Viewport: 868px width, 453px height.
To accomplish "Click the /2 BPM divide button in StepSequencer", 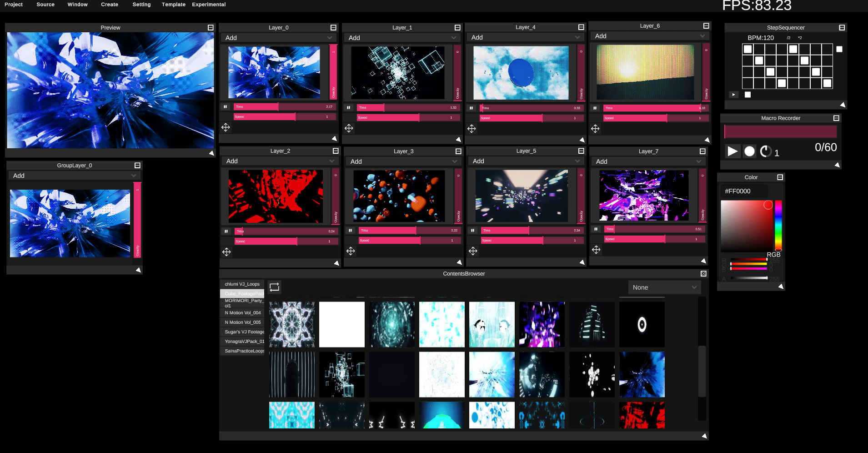I will [788, 38].
